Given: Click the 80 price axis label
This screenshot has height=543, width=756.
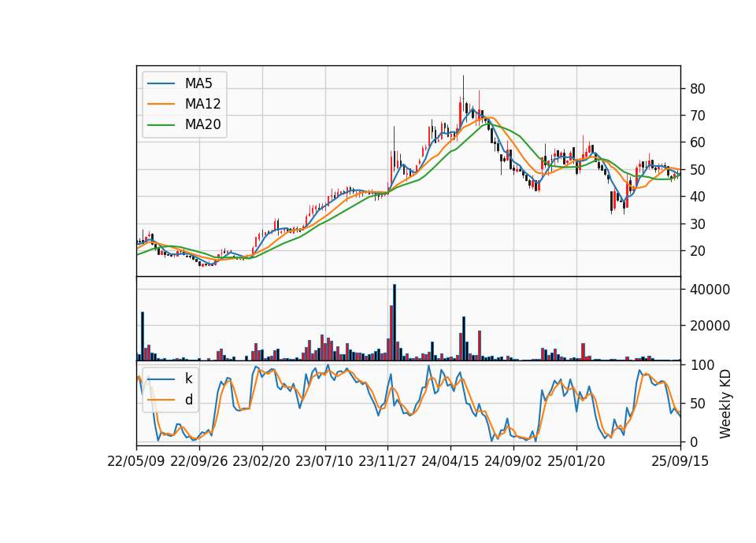Looking at the screenshot, I should [x=698, y=89].
